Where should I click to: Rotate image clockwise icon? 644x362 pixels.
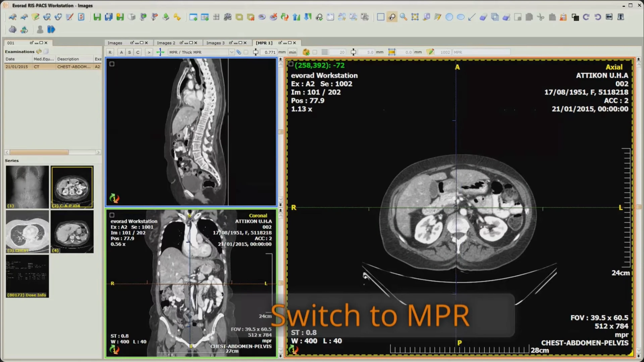point(586,17)
